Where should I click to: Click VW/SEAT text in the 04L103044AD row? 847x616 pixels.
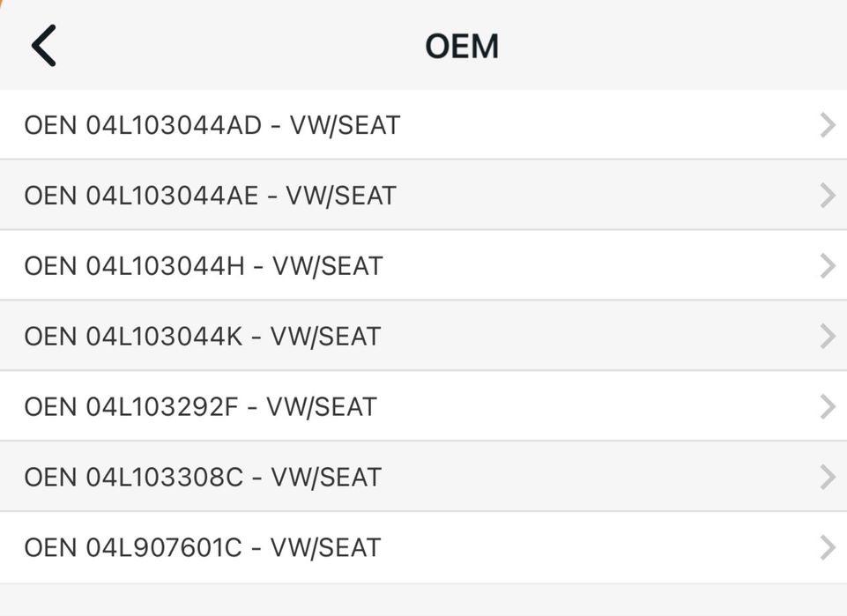coord(345,125)
